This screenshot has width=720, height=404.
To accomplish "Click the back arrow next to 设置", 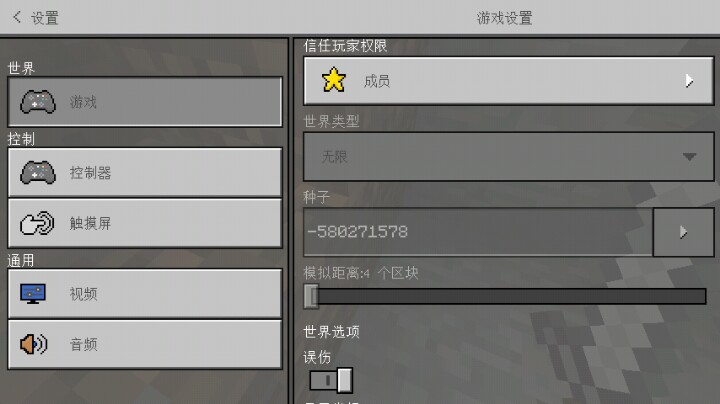I will (17, 17).
